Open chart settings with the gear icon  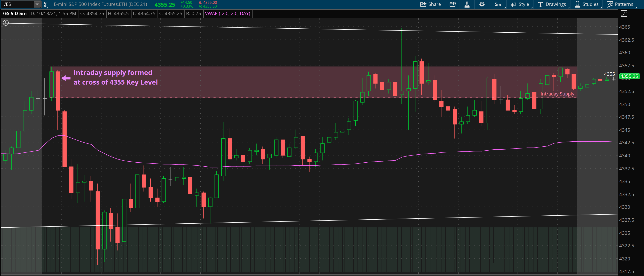pos(482,4)
